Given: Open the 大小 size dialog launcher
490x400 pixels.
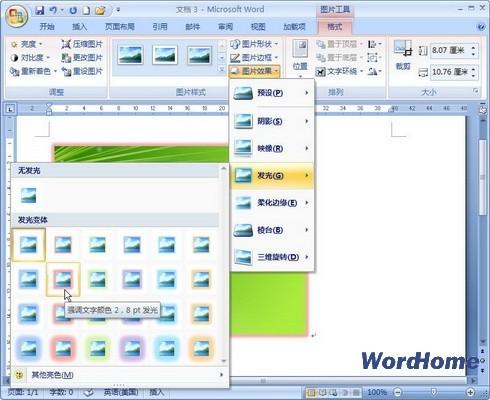Looking at the screenshot, I should [476, 91].
